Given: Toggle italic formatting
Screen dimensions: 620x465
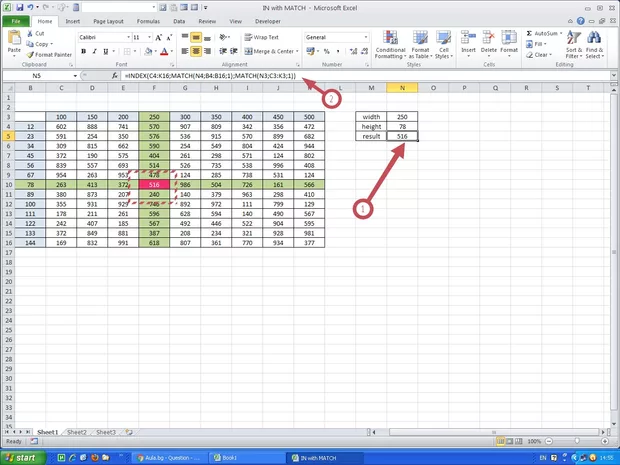Looking at the screenshot, I should tap(95, 51).
